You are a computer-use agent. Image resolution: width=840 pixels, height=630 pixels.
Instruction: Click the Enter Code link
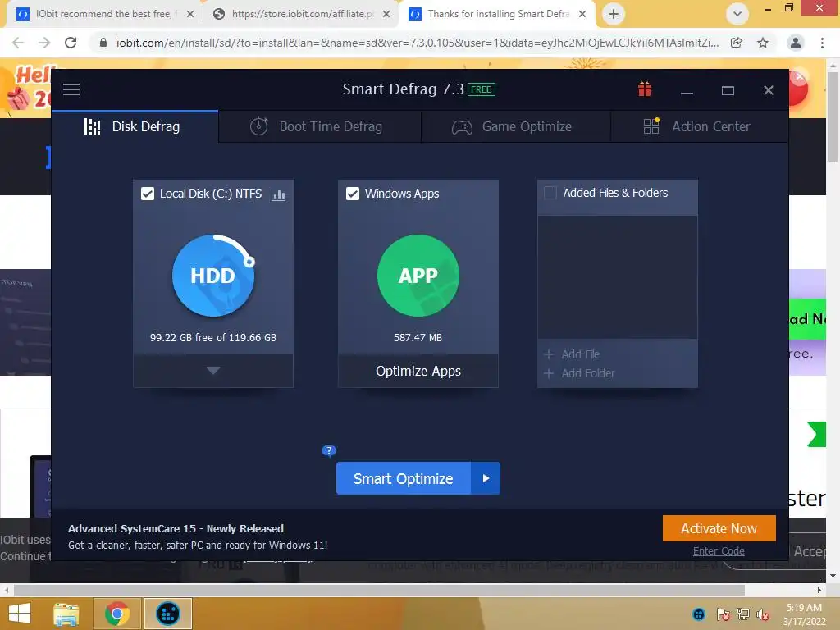click(719, 550)
